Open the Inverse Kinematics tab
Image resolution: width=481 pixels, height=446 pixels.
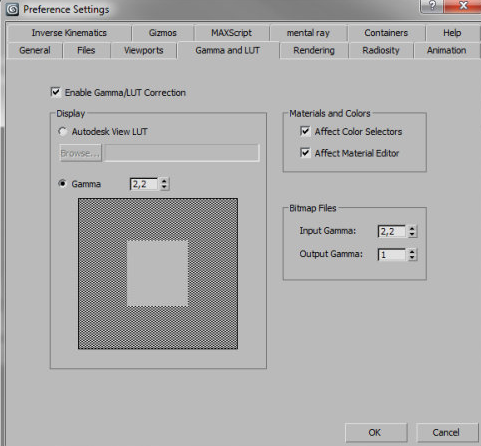point(69,33)
